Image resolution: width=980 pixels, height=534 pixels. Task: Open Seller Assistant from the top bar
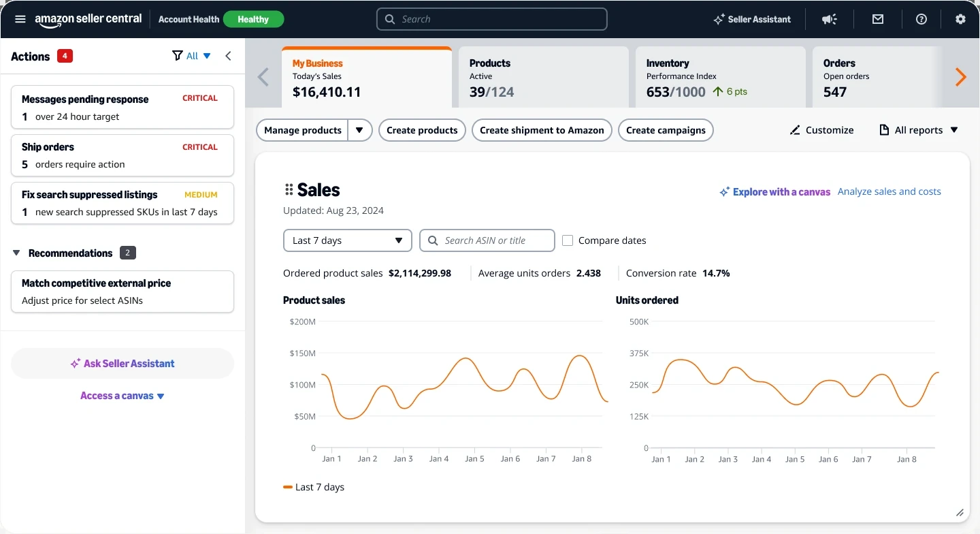point(752,19)
